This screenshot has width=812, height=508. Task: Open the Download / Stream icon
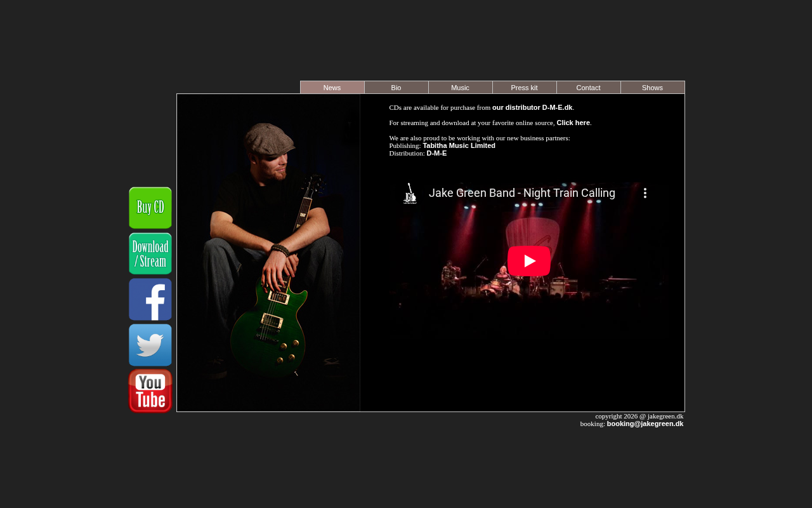(x=150, y=253)
